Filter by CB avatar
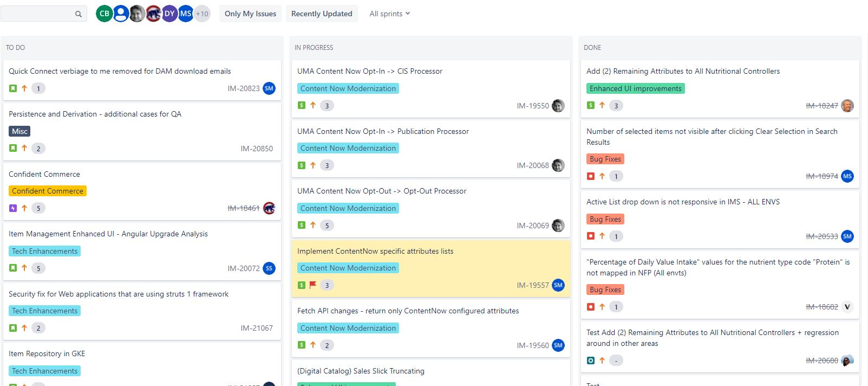 (x=105, y=14)
